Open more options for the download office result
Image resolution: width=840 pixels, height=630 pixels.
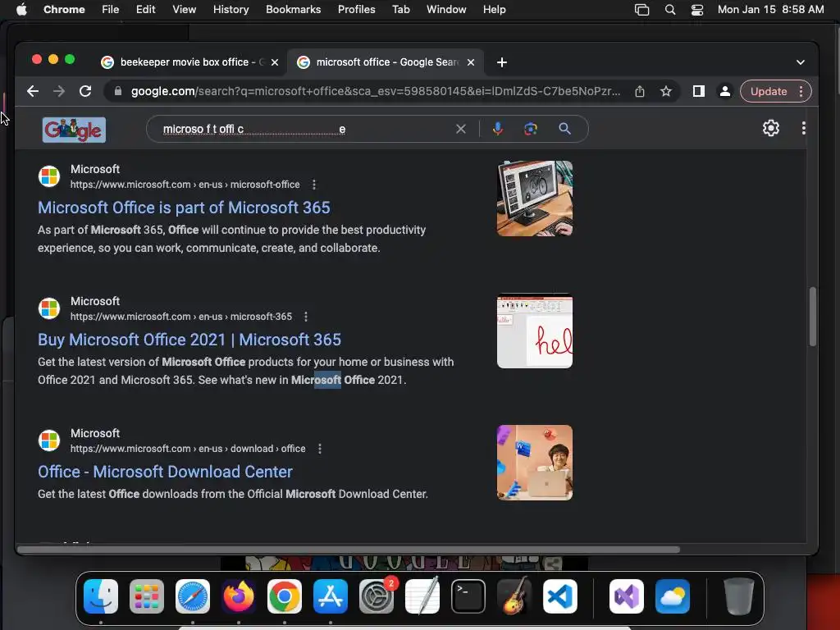pyautogui.click(x=320, y=449)
